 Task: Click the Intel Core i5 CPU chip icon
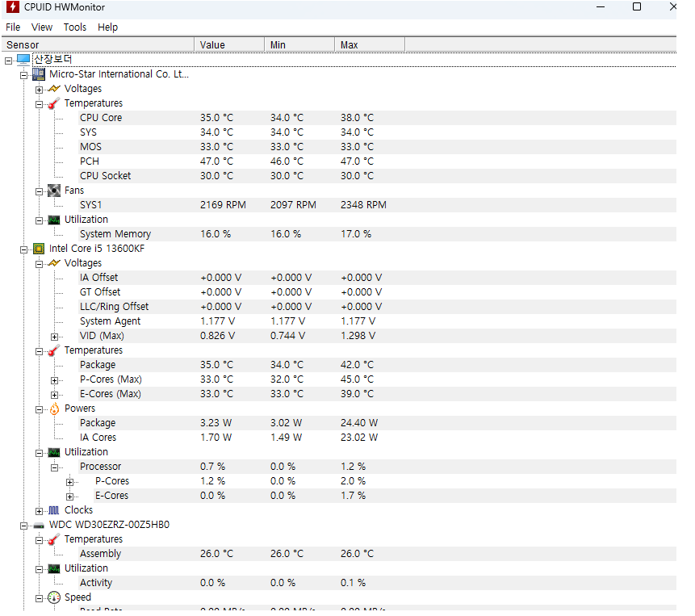tap(39, 249)
